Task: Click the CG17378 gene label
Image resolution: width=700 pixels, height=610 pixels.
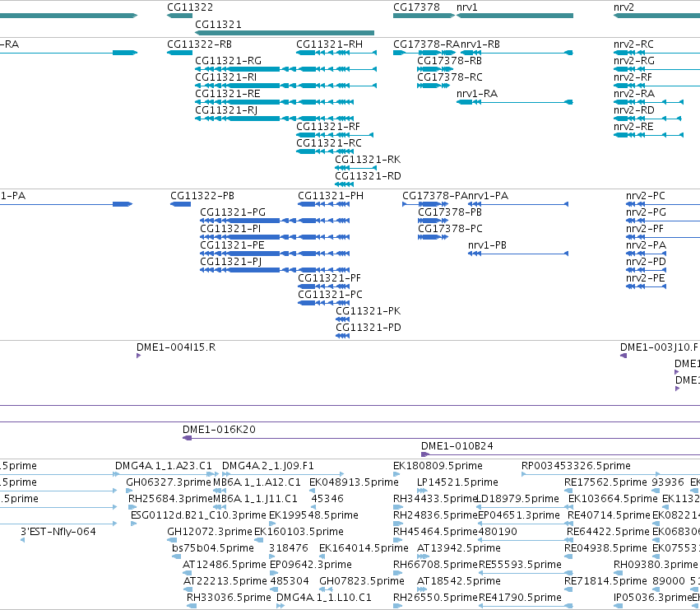Action: pos(416,7)
